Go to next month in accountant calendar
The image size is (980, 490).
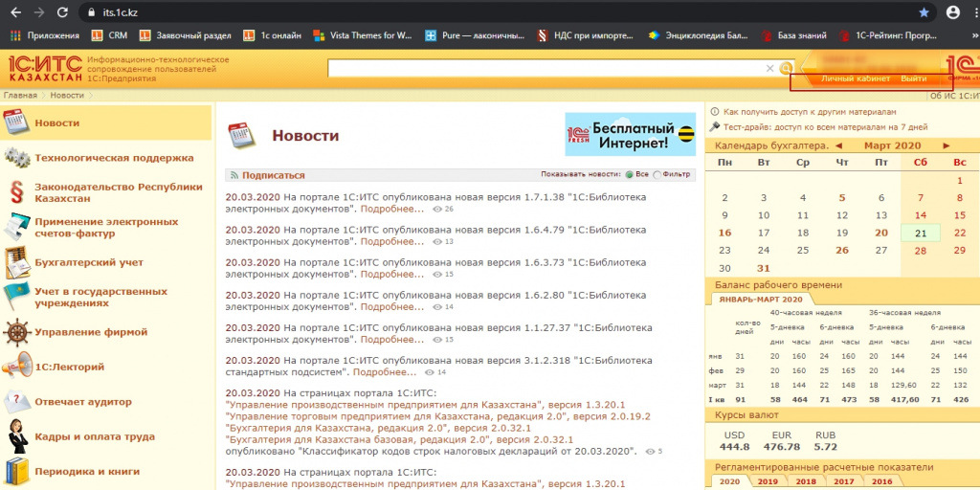point(947,145)
